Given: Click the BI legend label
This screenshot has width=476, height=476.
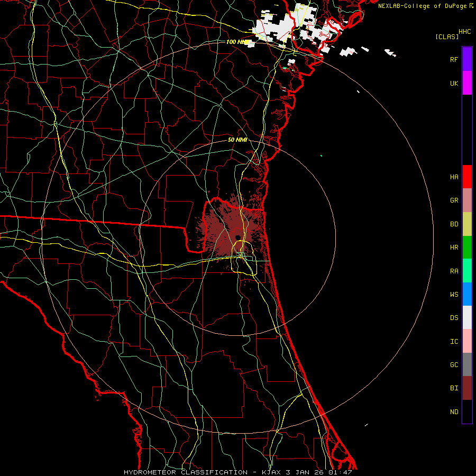Looking at the screenshot, I should click(454, 388).
